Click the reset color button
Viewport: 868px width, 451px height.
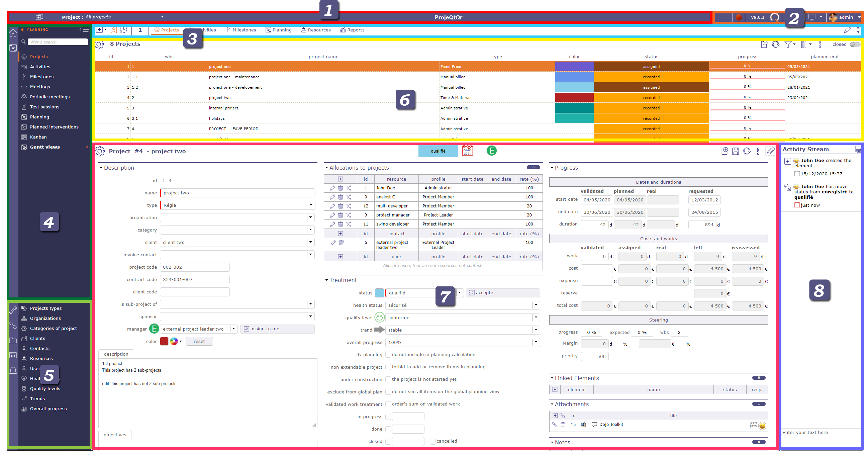[x=199, y=342]
